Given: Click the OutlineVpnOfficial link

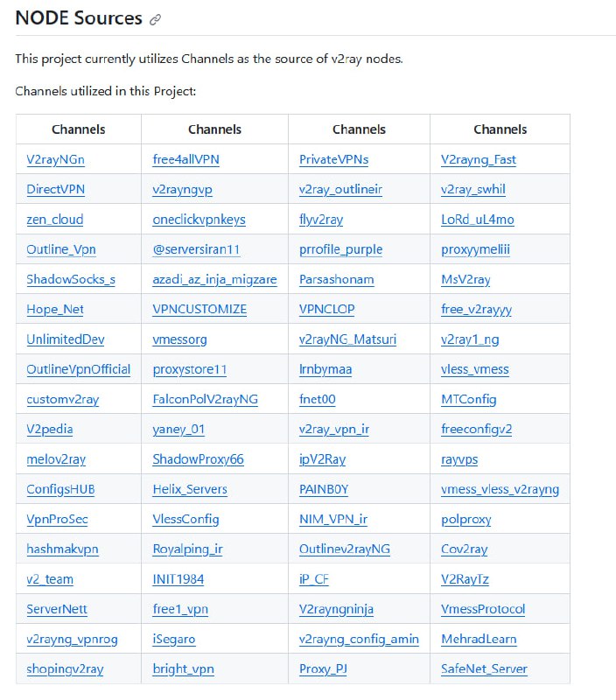Looking at the screenshot, I should (79, 368).
